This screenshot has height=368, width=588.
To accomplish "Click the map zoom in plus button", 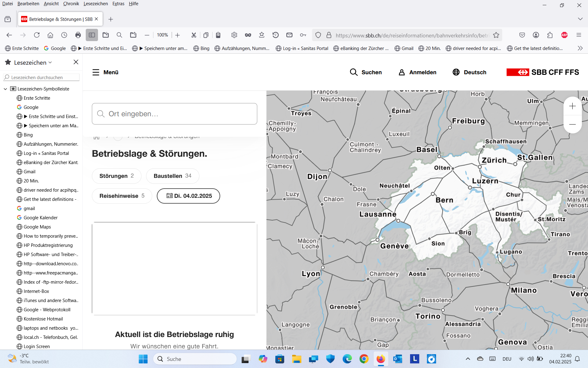I will (x=572, y=106).
